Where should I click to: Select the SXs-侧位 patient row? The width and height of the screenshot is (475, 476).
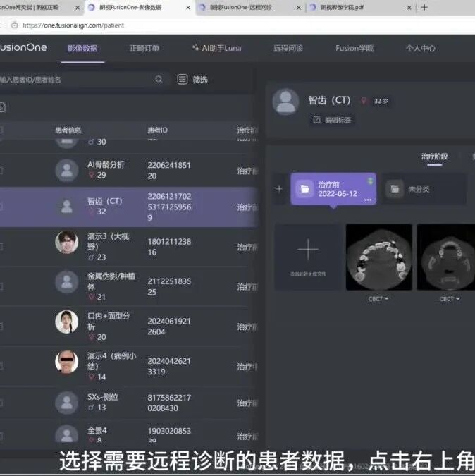pos(129,403)
